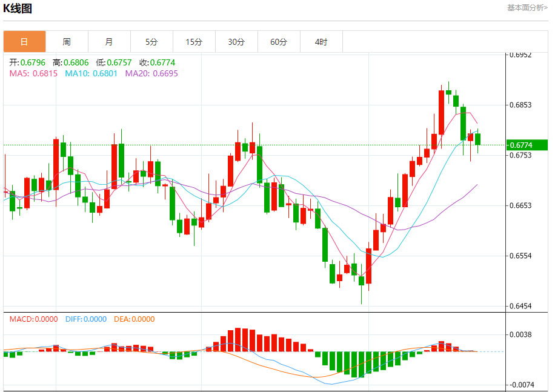Click the green 0.6774 current price tag
The image size is (555, 392).
point(527,145)
